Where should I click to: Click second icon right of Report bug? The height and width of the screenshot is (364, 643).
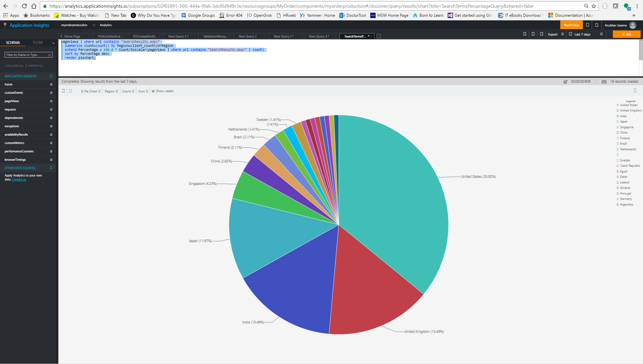(596, 25)
